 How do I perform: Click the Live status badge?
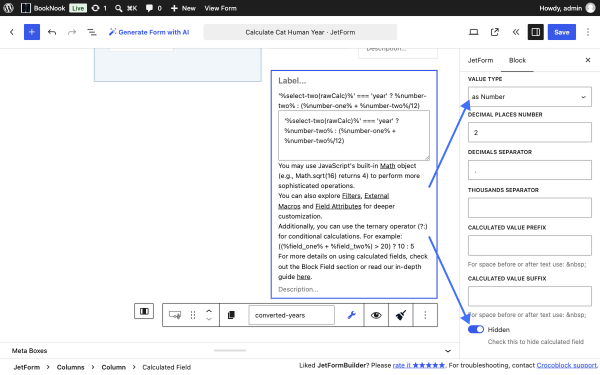click(78, 8)
